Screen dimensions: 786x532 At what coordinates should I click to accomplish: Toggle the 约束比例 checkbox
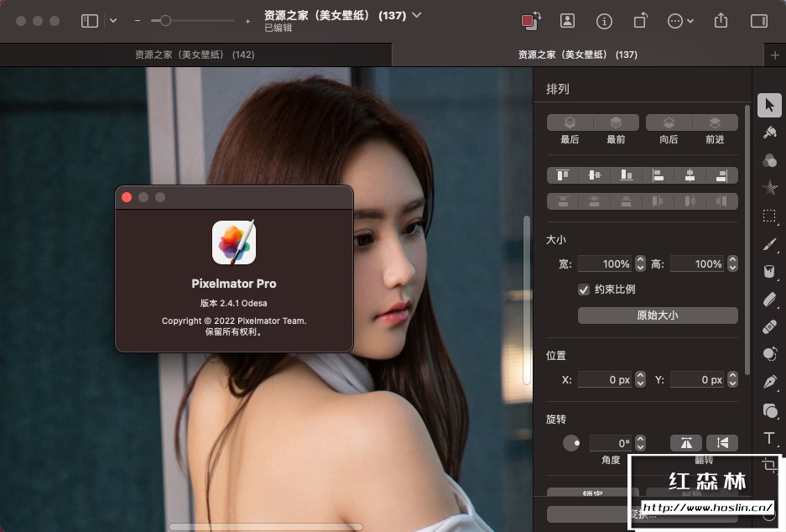584,289
